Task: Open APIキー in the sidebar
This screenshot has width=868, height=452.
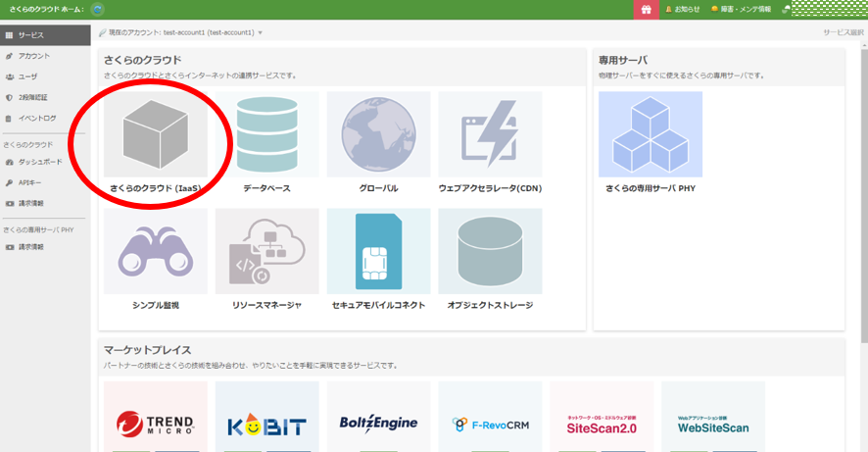Action: [x=45, y=182]
